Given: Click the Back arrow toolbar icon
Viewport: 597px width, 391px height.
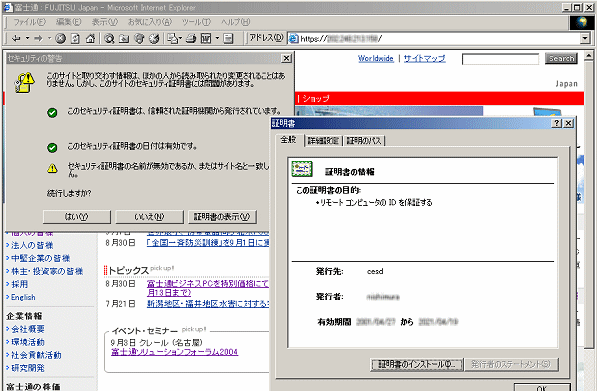Looking at the screenshot, I should pos(16,38).
